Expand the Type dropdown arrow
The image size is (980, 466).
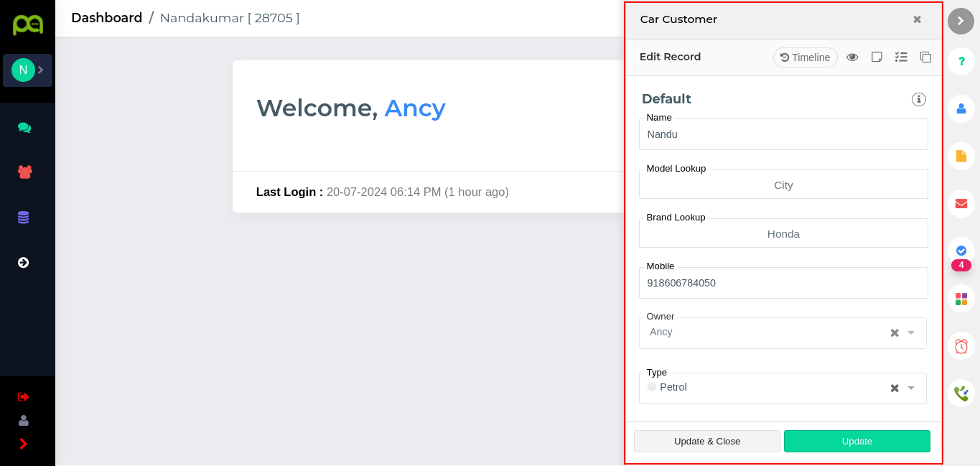911,388
